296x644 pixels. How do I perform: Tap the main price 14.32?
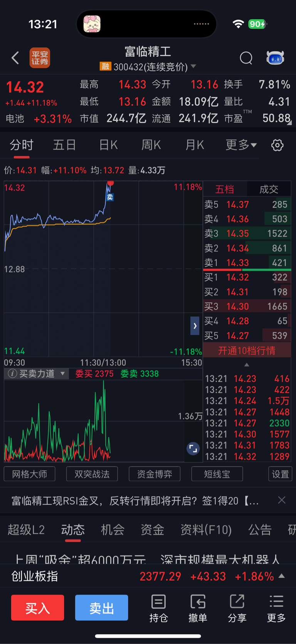coord(25,87)
